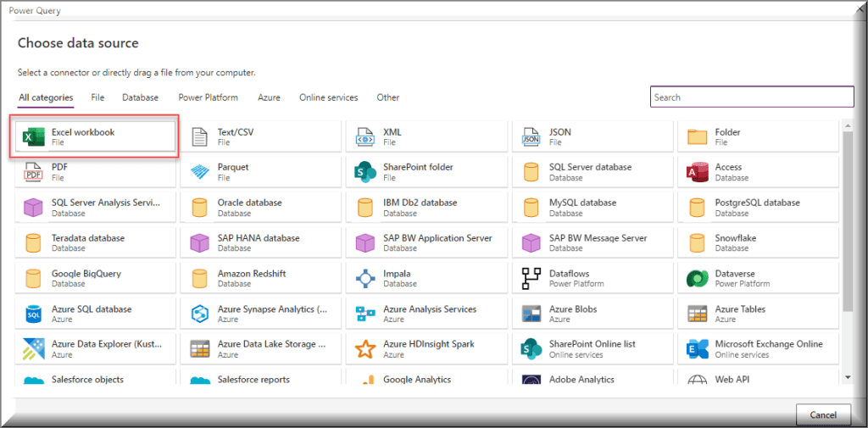
Task: Pick the Azure Analysis Services icon
Action: coord(365,314)
